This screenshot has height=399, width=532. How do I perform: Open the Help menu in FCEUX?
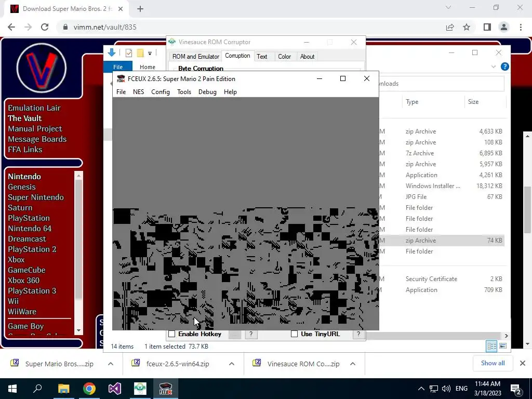(x=230, y=92)
